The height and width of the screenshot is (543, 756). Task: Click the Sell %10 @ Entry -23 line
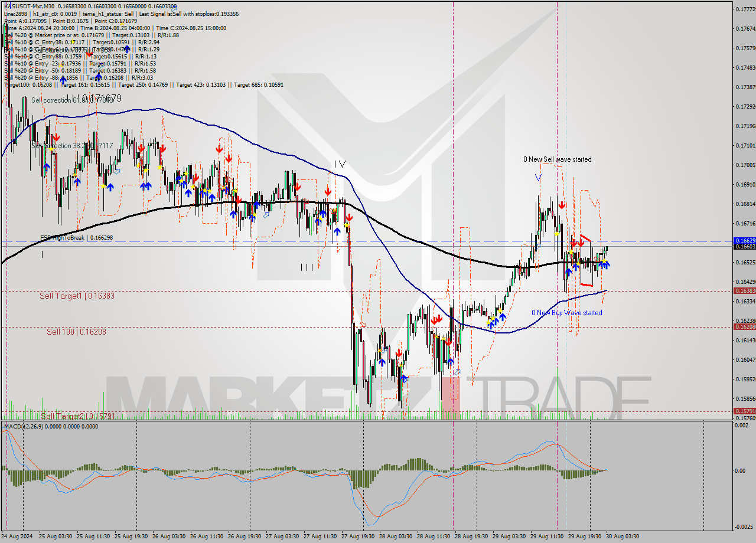click(80, 63)
